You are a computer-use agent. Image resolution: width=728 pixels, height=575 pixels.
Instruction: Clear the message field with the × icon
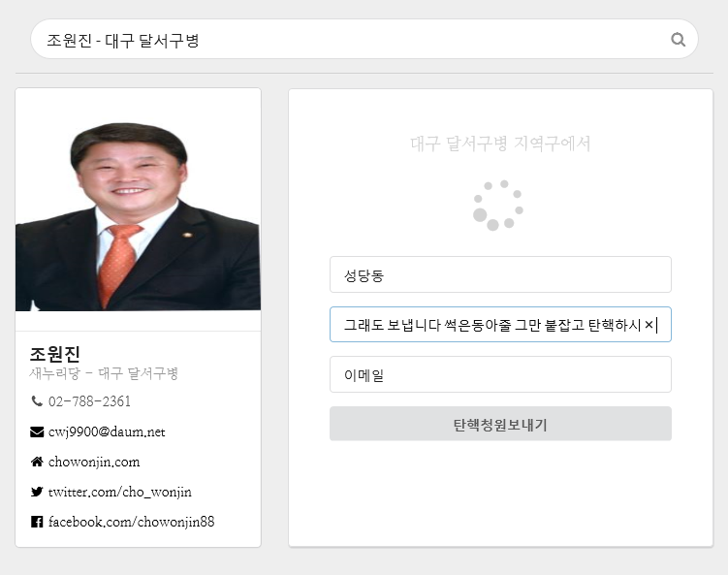[x=649, y=324]
